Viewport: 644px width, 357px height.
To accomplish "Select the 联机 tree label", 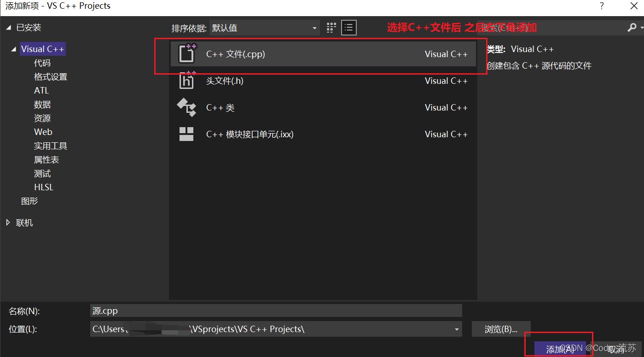I will tap(24, 222).
